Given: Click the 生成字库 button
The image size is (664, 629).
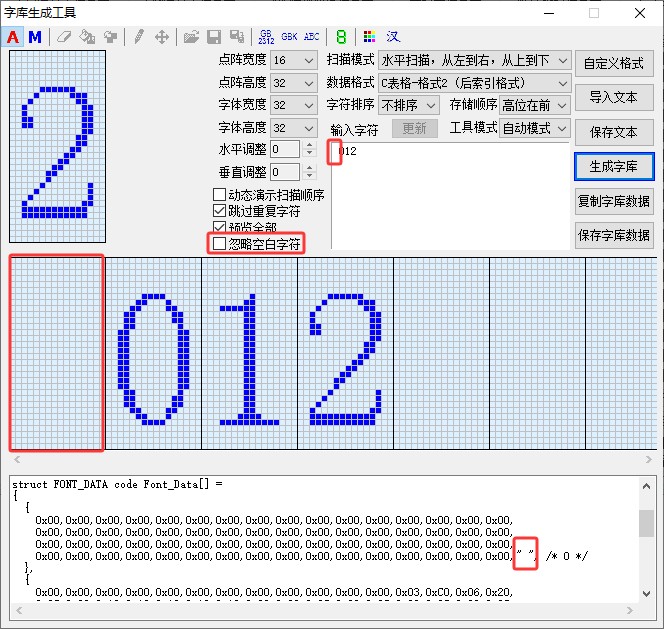Looking at the screenshot, I should (614, 165).
